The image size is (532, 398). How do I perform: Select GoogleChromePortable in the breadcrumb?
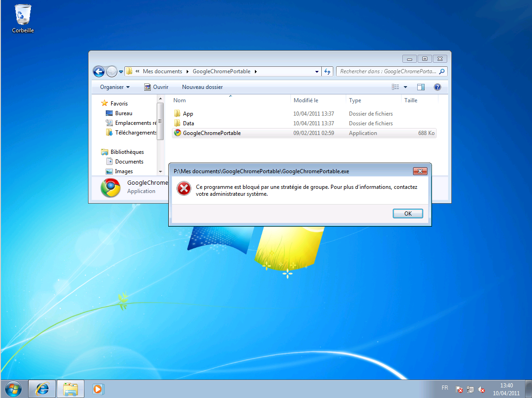[222, 71]
